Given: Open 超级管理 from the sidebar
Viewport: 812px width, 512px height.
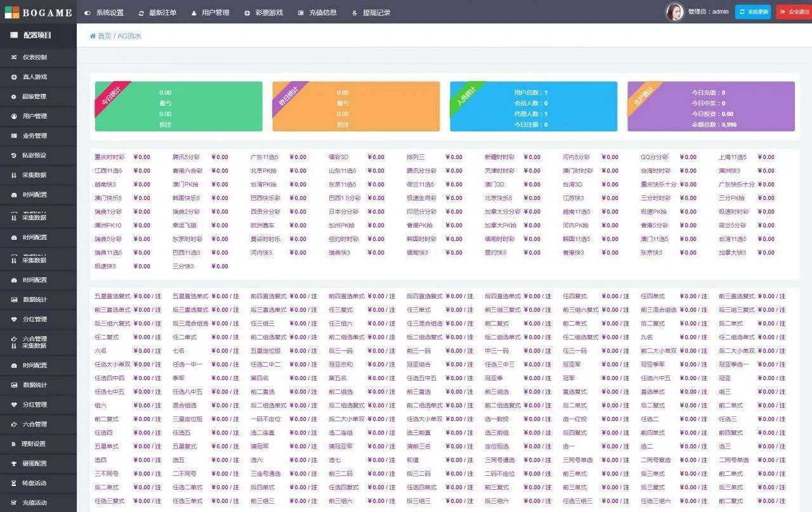Looking at the screenshot, I should pyautogui.click(x=34, y=96).
